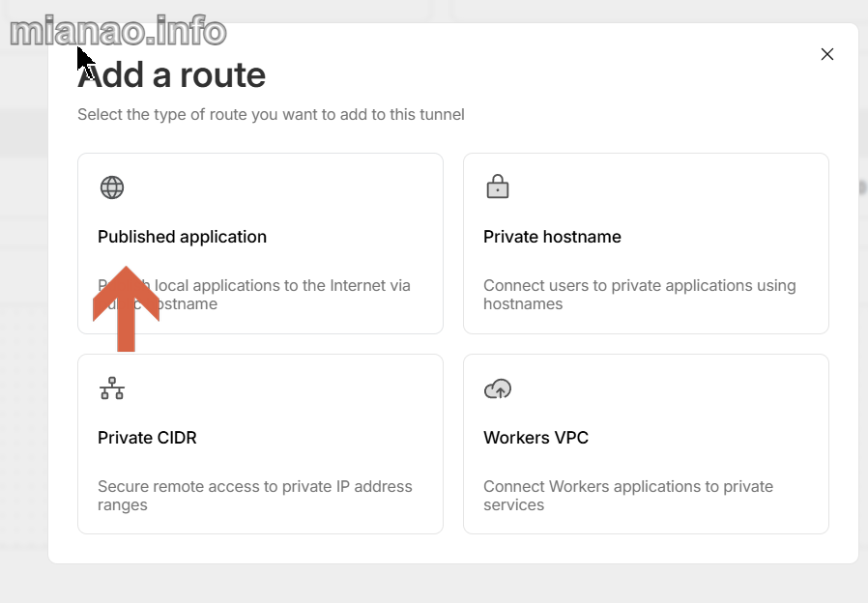Click the blurred handle at the right edge
This screenshot has width=868, height=603.
pyautogui.click(x=862, y=187)
